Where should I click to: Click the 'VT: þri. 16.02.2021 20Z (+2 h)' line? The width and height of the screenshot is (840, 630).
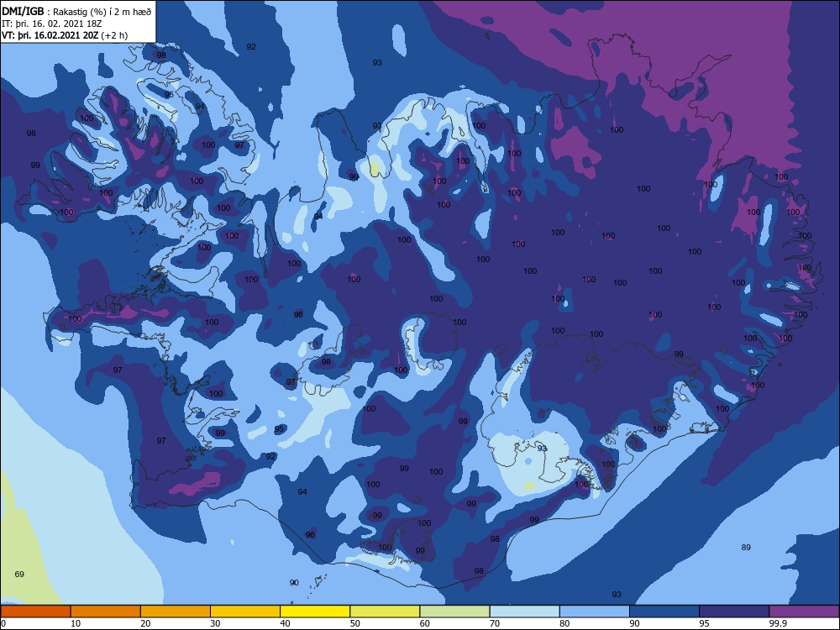point(65,35)
